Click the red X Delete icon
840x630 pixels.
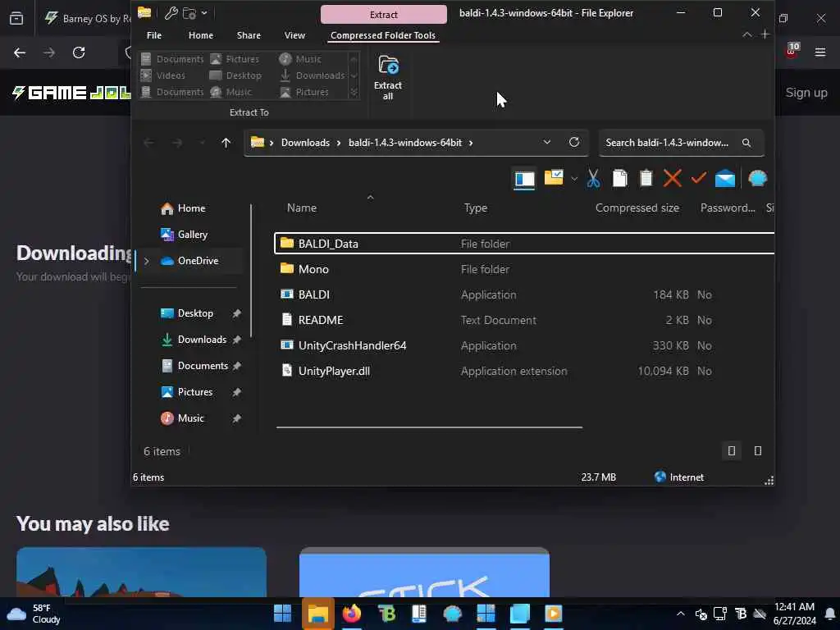[x=673, y=178]
